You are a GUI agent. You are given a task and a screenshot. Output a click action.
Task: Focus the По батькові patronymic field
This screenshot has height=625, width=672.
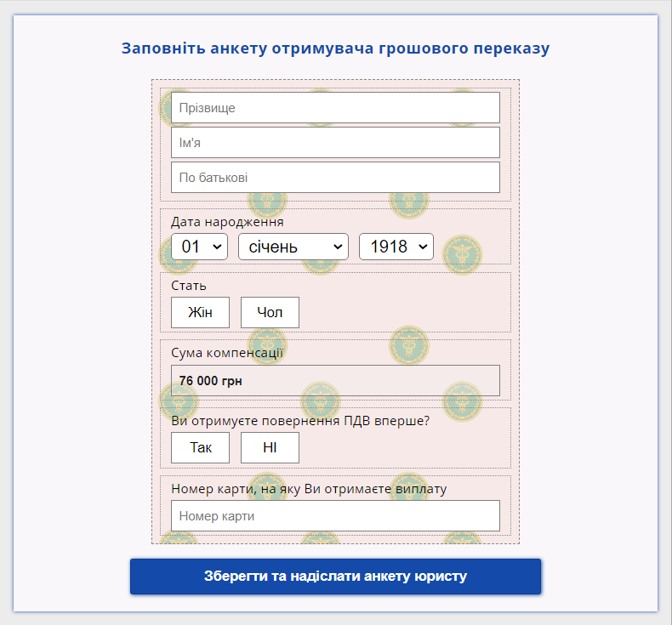click(x=335, y=178)
